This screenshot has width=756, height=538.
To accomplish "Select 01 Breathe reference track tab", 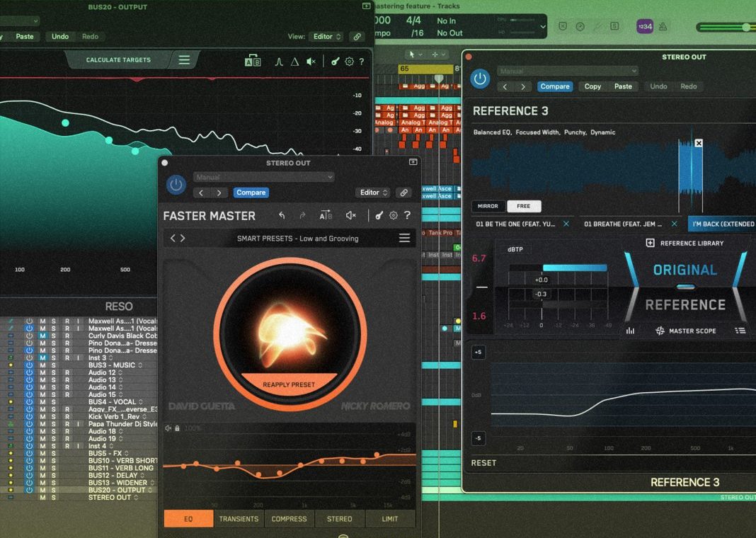I will point(623,224).
